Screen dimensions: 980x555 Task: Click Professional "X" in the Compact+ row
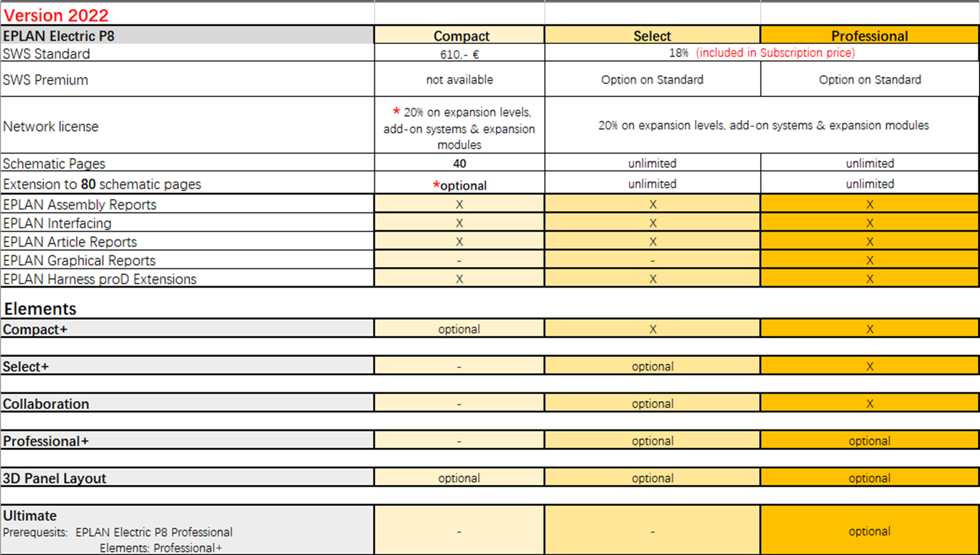coord(869,330)
